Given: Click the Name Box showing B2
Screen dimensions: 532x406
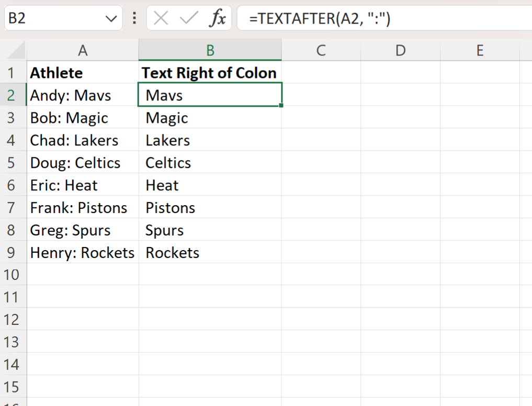Looking at the screenshot, I should click(x=52, y=17).
